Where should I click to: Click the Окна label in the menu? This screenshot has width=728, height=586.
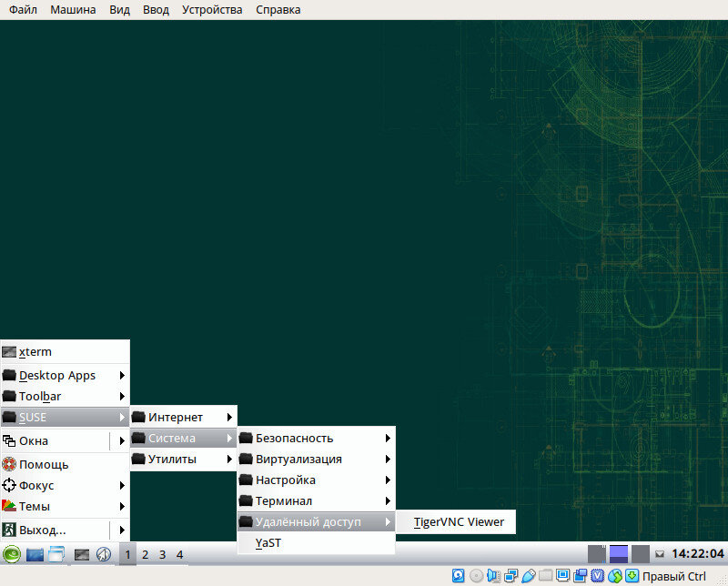pos(34,440)
